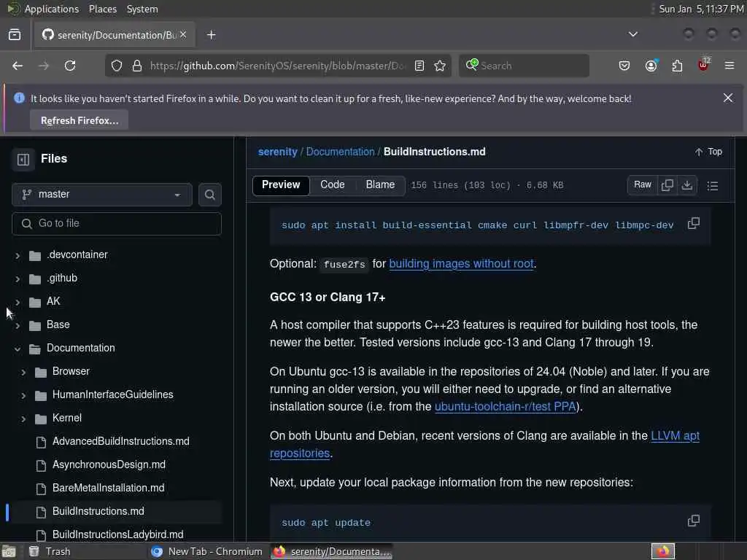The height and width of the screenshot is (560, 747).
Task: Select BuildInstructions.md in file tree
Action: [x=98, y=511]
